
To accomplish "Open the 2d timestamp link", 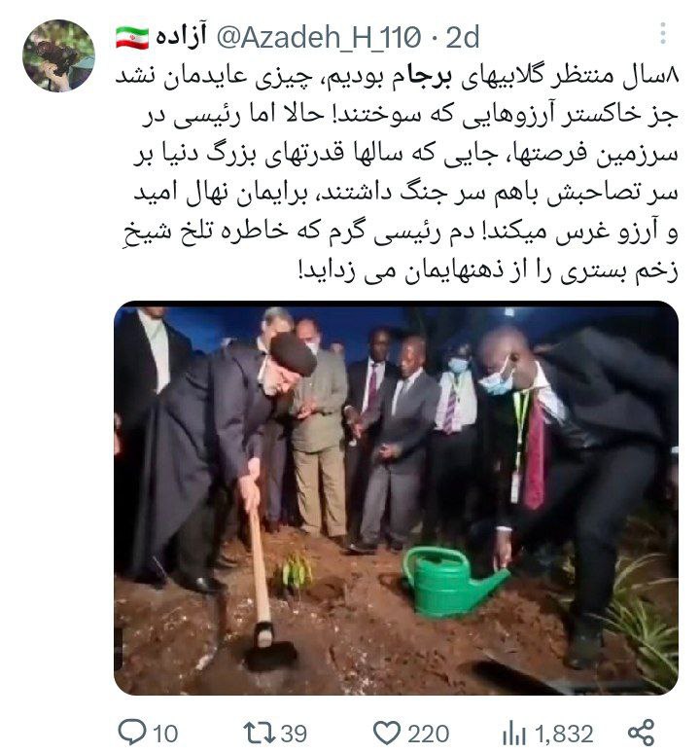I will [463, 37].
